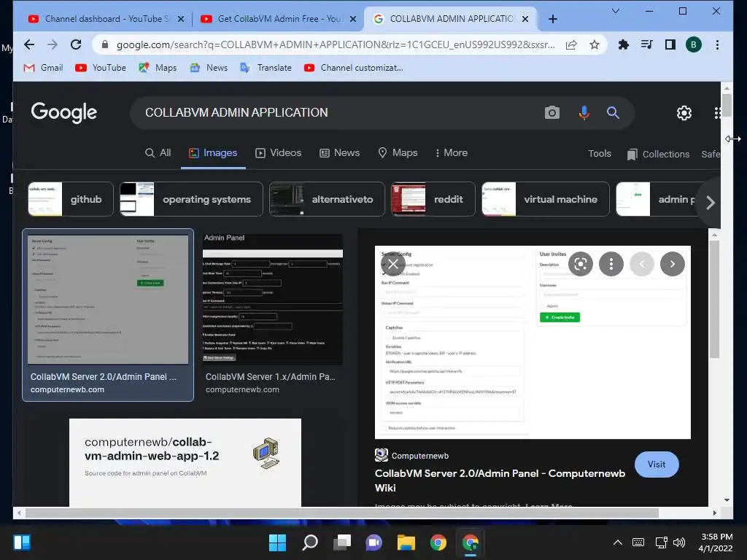The height and width of the screenshot is (560, 747).
Task: Expand the More search categories menu
Action: click(x=451, y=153)
